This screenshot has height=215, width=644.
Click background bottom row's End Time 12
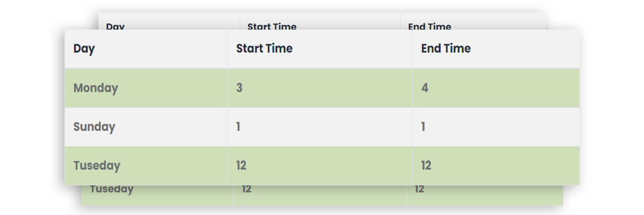419,190
